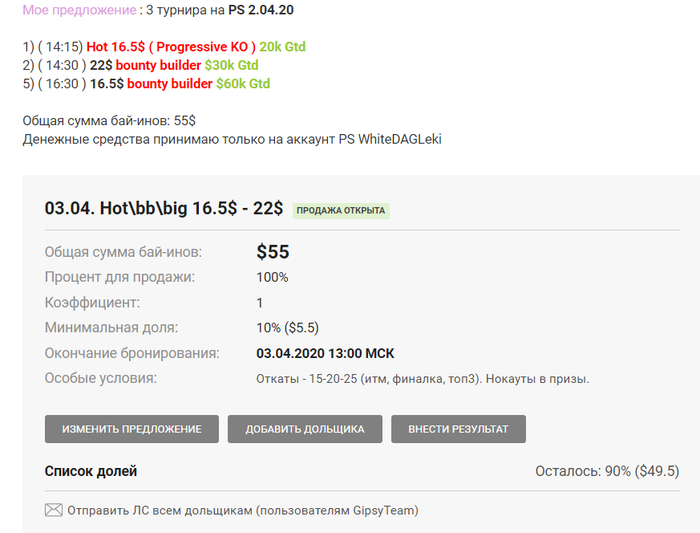Click the 'Окончание бронирования:' label
This screenshot has width=700, height=533.
pos(132,354)
